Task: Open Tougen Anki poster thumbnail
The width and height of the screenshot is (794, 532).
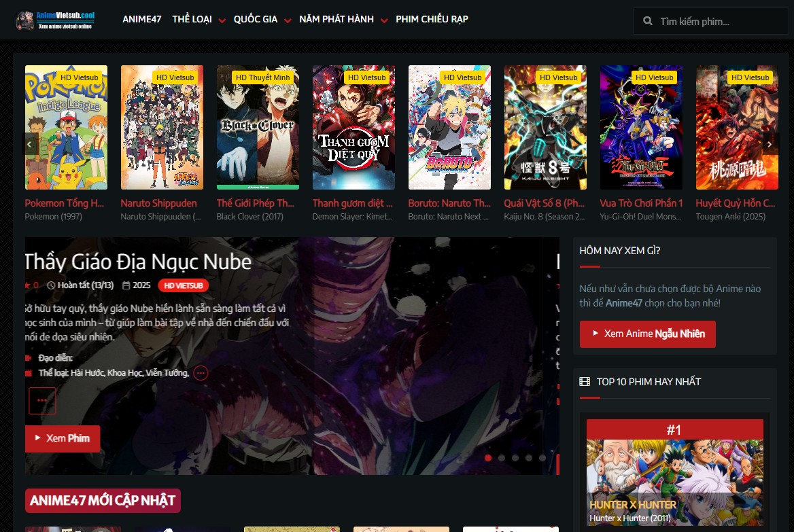Action: [737, 128]
